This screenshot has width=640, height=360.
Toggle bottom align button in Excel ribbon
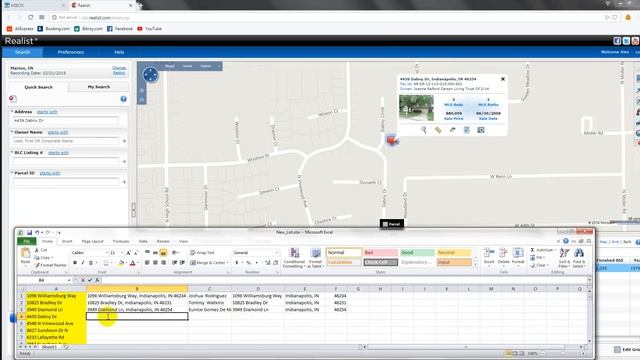pyautogui.click(x=163, y=253)
